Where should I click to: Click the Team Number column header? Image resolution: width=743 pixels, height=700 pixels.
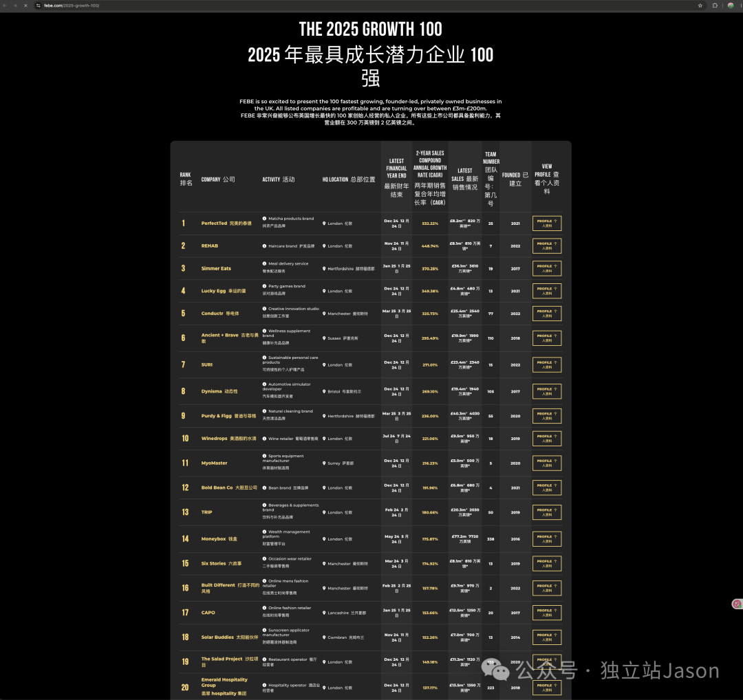[x=491, y=179]
